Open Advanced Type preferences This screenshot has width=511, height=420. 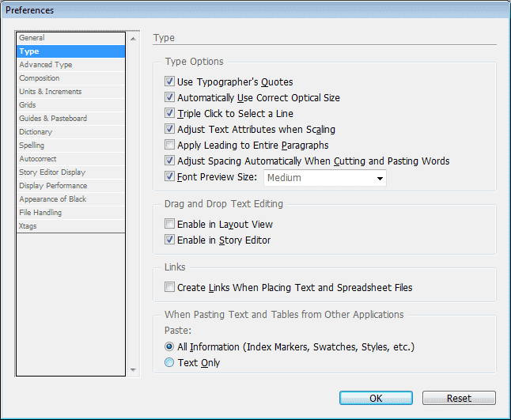pos(70,65)
